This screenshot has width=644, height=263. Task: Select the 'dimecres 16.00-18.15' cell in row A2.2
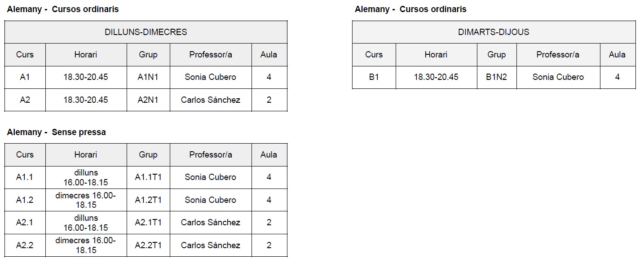click(x=86, y=245)
